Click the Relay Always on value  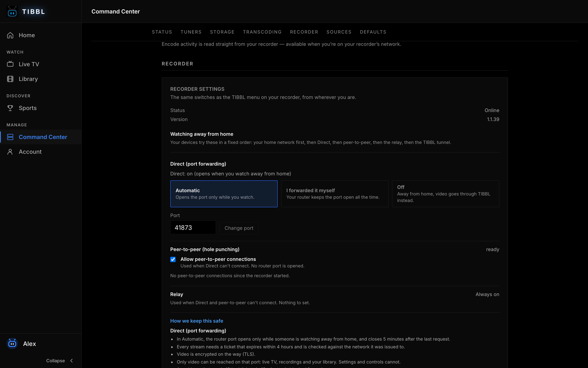[487, 294]
